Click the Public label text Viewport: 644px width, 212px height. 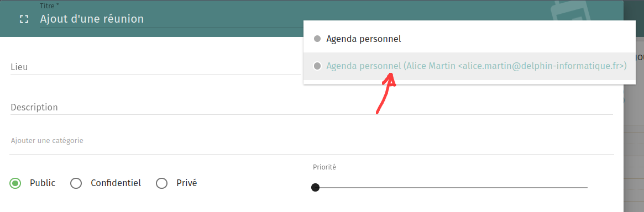point(43,183)
